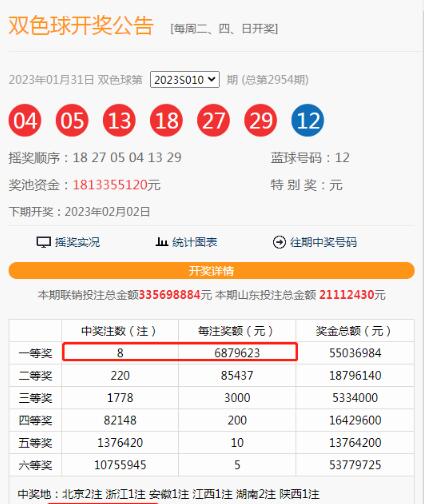Open the 摇奖实况 link
This screenshot has height=504, width=424.
tap(77, 242)
